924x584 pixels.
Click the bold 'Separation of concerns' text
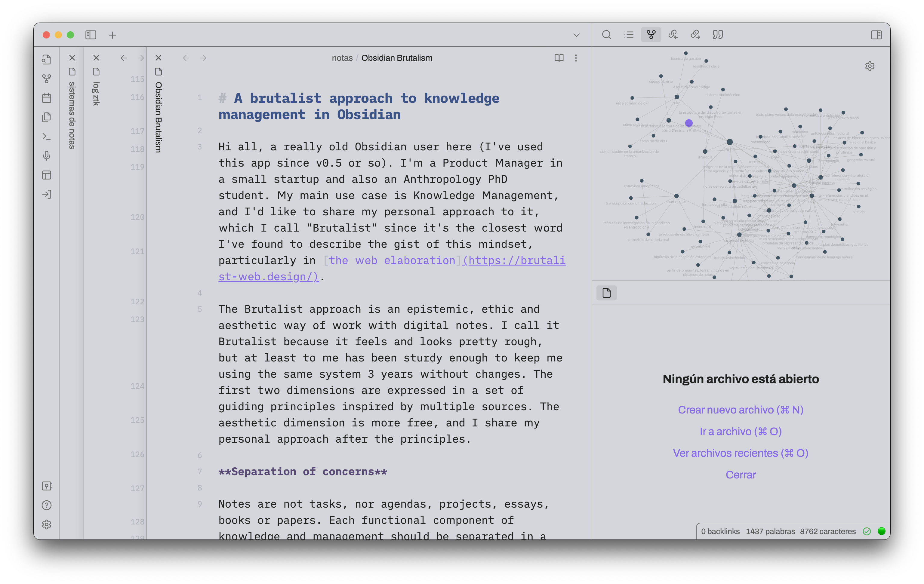tap(303, 472)
